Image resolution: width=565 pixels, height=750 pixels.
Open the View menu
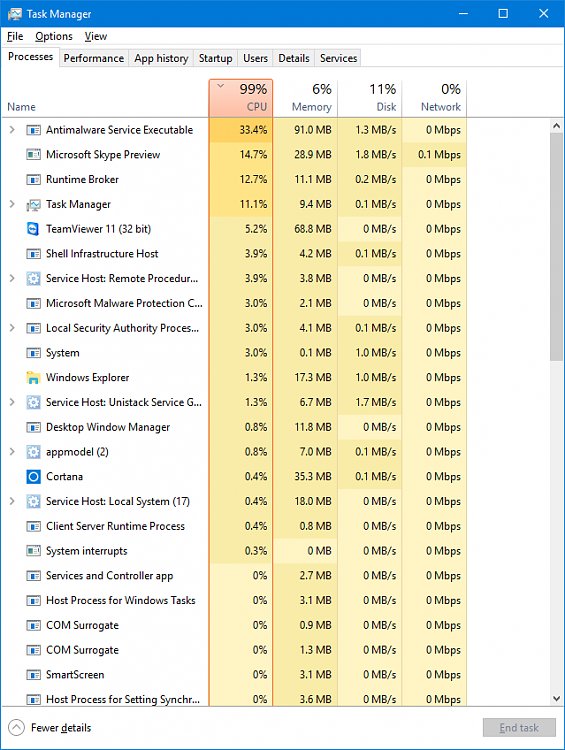(96, 36)
